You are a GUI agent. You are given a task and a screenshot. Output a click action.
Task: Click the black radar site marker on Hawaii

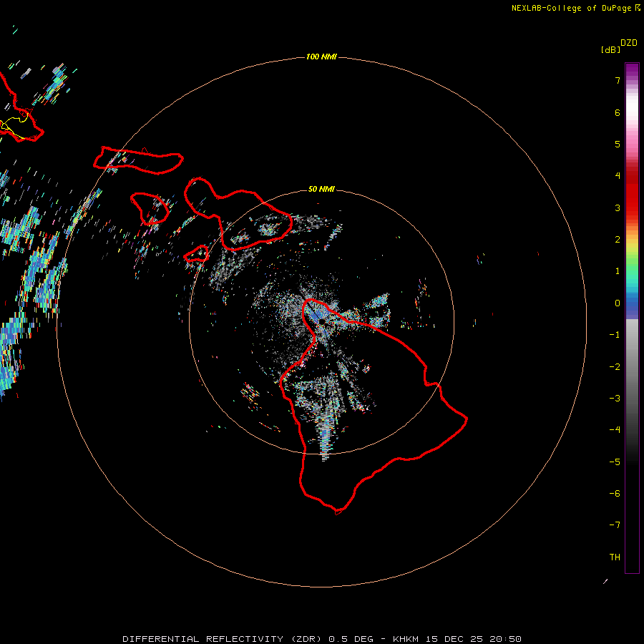(x=322, y=321)
